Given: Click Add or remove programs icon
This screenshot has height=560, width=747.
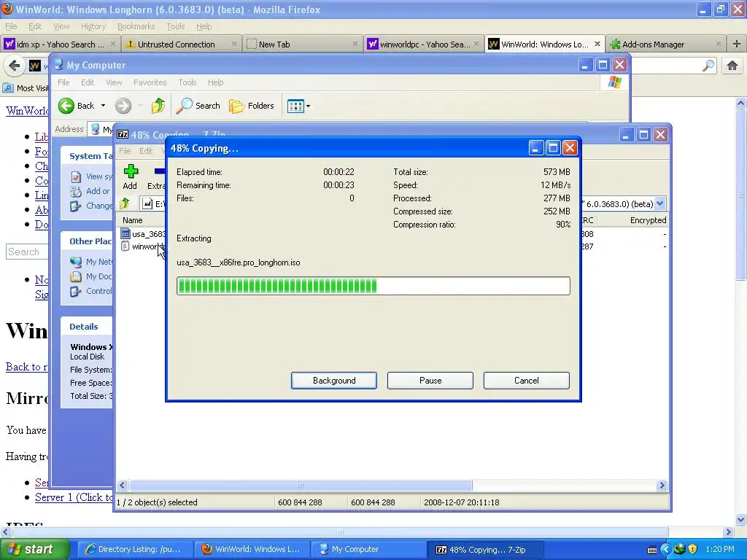Looking at the screenshot, I should coord(76,192).
